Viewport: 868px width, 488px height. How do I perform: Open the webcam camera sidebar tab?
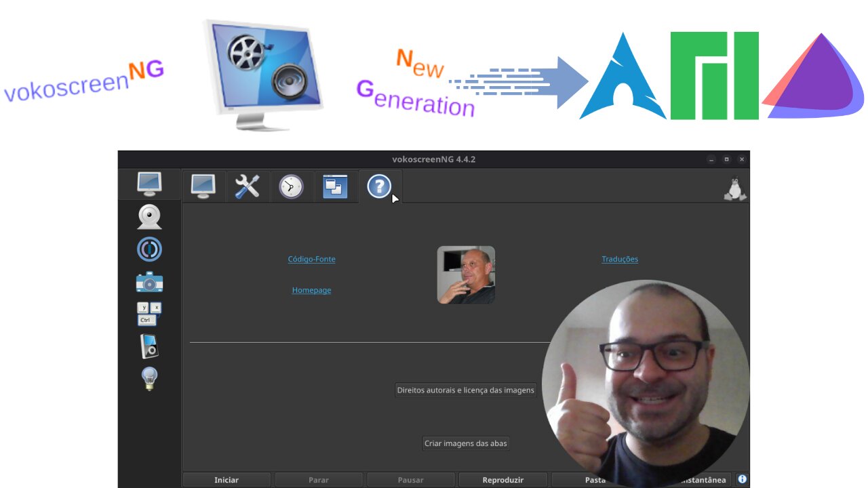coord(149,217)
